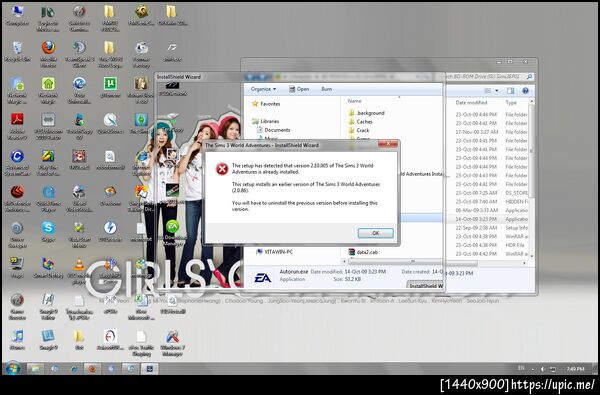Open Documents library in the Explorer sidebar
Image resolution: width=600 pixels, height=395 pixels.
(273, 130)
